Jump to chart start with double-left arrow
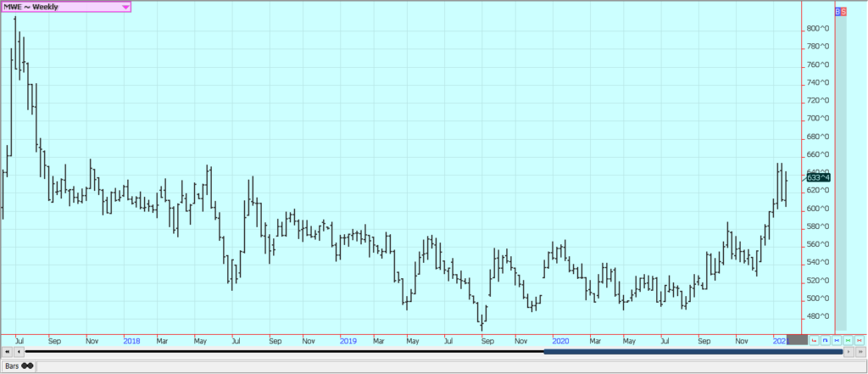This screenshot has width=868, height=374. pos(7,352)
